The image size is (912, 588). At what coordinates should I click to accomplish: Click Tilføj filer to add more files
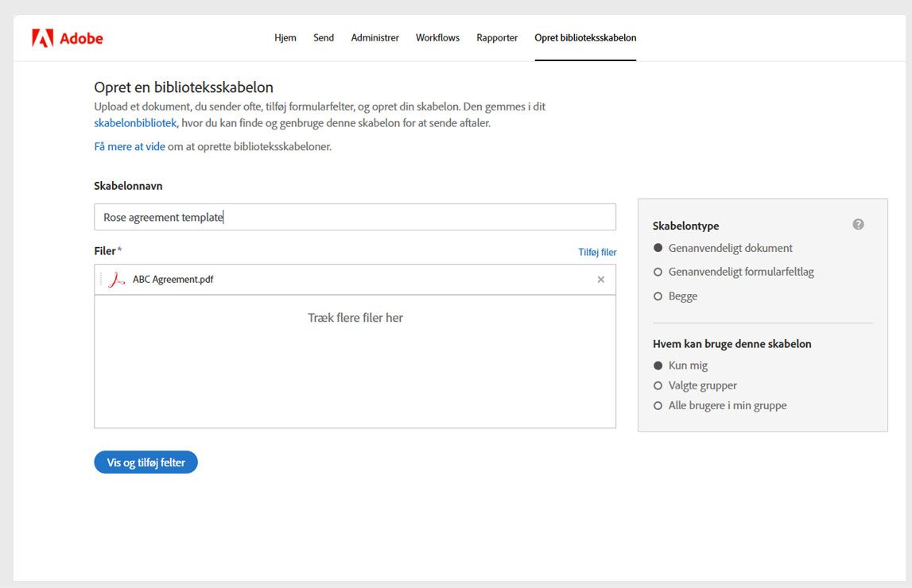[x=597, y=252]
